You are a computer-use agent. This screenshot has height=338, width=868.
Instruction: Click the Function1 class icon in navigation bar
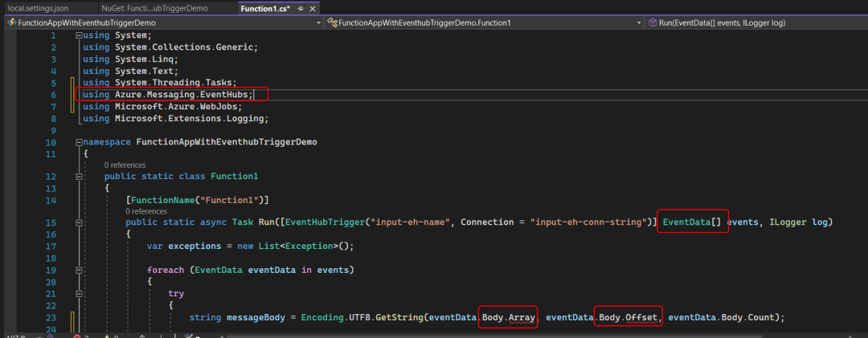click(332, 22)
